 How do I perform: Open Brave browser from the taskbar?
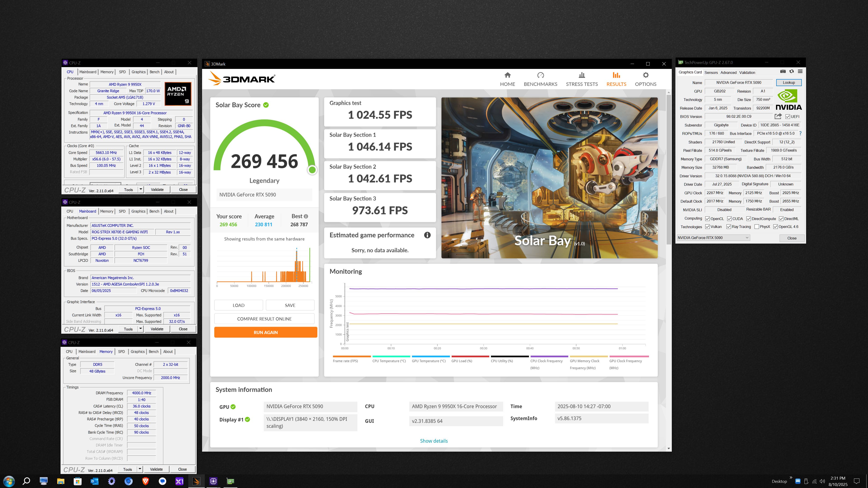[x=146, y=481]
